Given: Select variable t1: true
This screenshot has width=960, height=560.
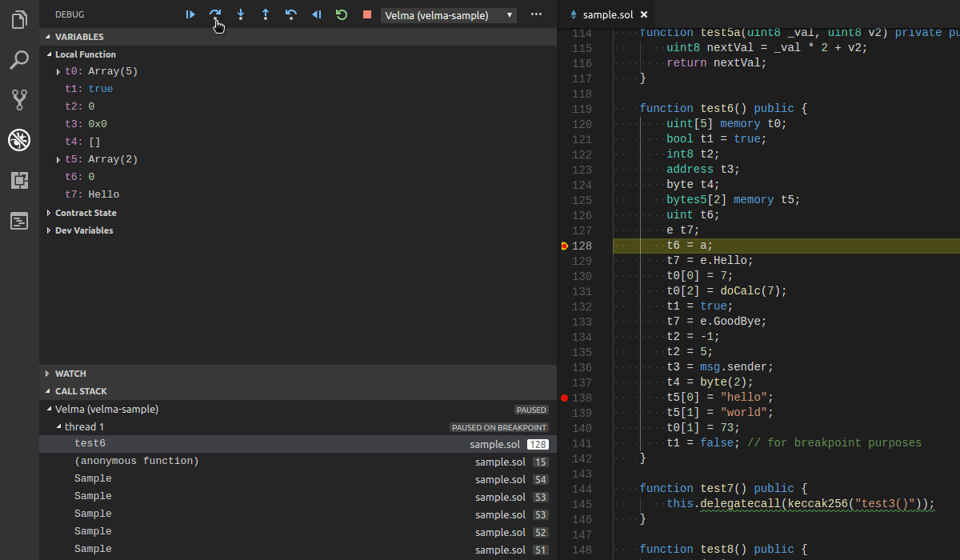Looking at the screenshot, I should point(298,89).
